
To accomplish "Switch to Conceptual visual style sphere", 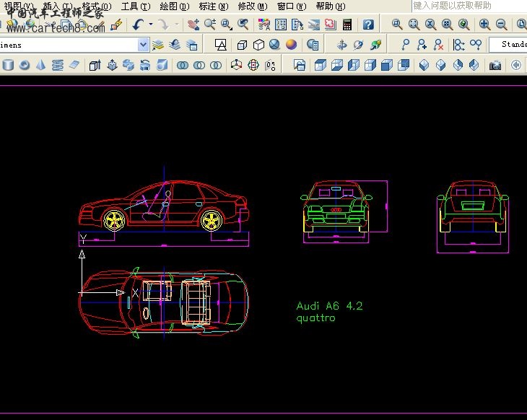I will (292, 45).
